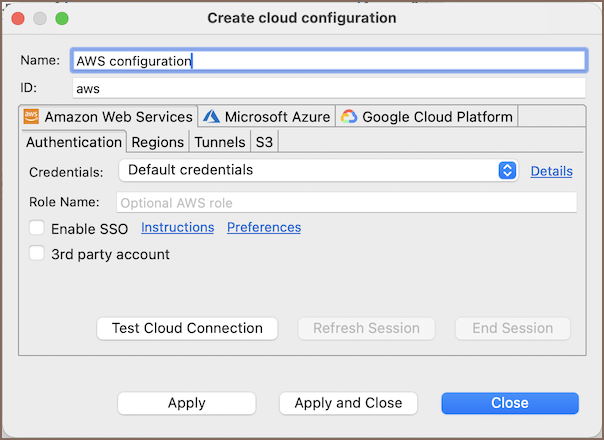Click into the Name text field

click(328, 61)
